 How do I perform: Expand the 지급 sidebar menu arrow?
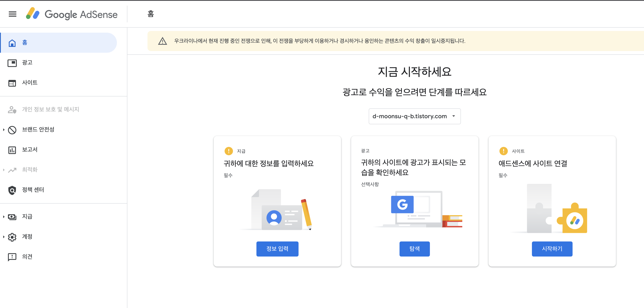tap(4, 217)
